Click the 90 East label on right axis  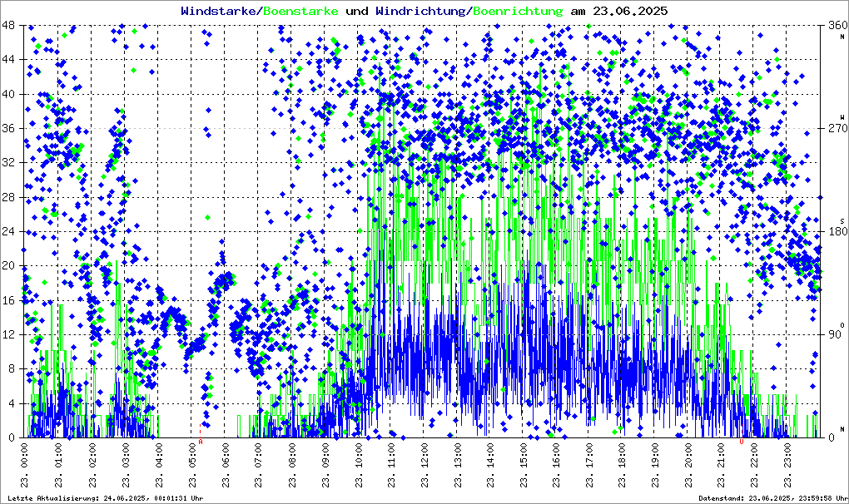(x=837, y=334)
